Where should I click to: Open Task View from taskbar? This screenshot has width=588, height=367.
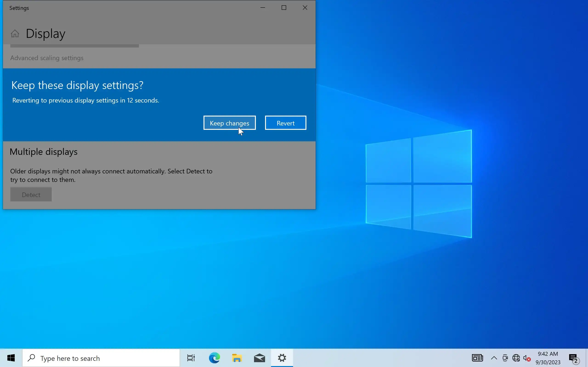pos(191,358)
